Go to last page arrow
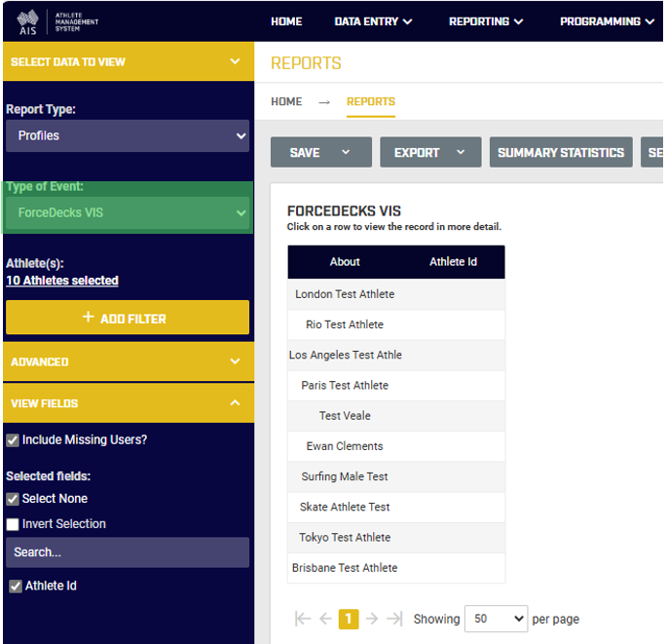The width and height of the screenshot is (667, 644). click(394, 619)
